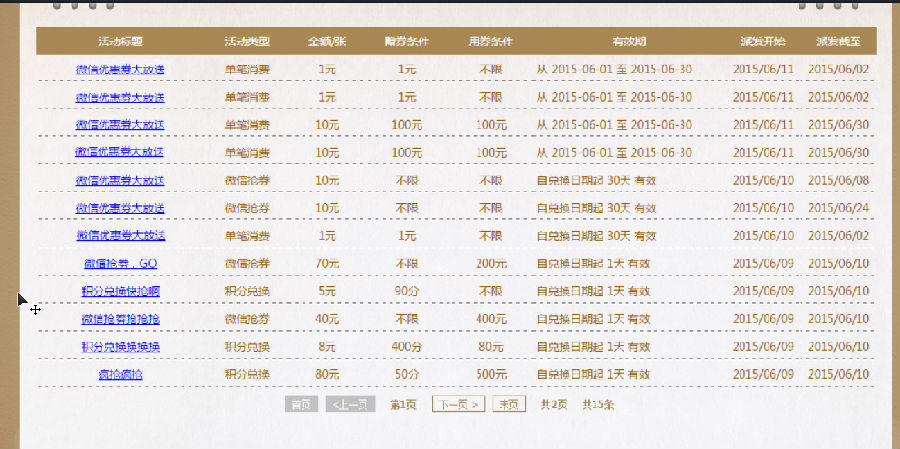This screenshot has width=900, height=449.
Task: Open 微信优惠券大放送 link ending 2015/06/08
Action: [x=120, y=181]
